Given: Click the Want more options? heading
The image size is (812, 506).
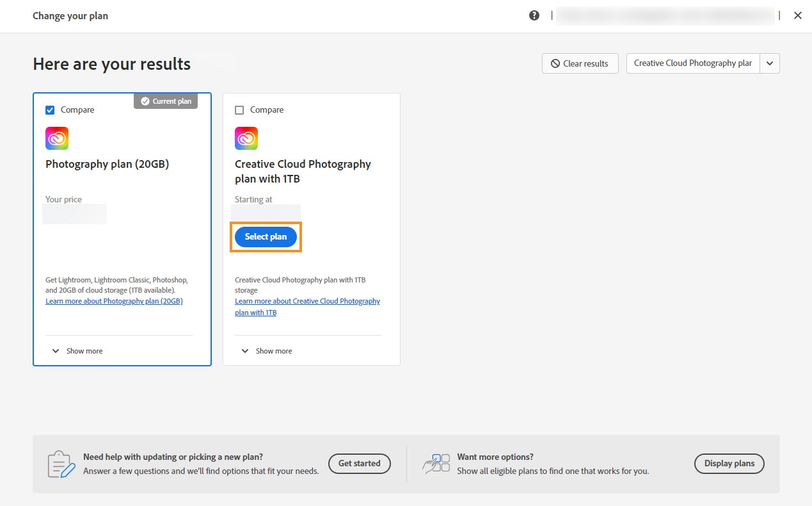Looking at the screenshot, I should tap(495, 457).
